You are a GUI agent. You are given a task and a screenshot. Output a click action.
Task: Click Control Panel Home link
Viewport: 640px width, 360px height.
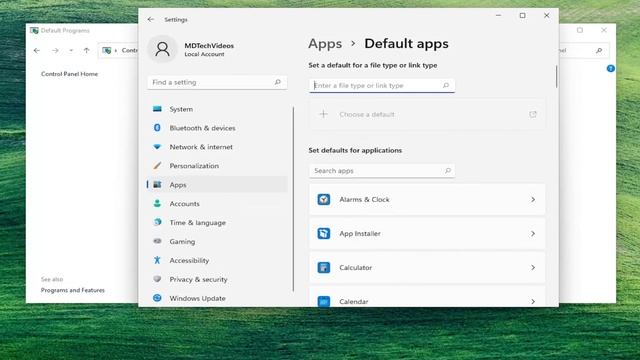coord(69,74)
